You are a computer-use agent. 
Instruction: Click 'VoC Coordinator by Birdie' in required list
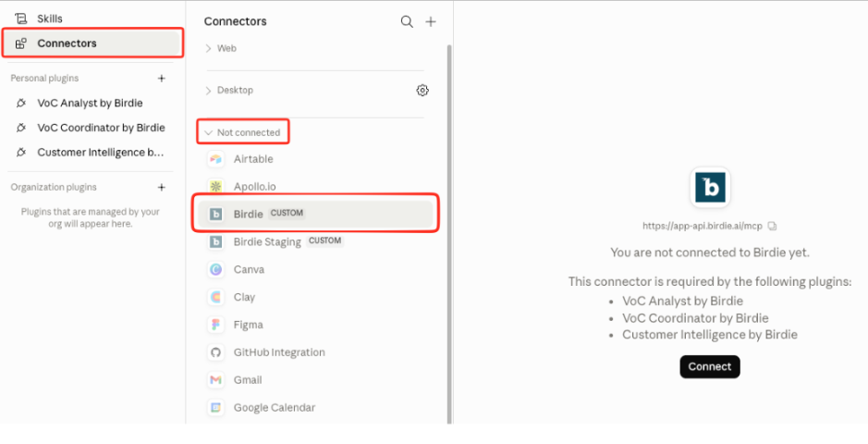695,318
